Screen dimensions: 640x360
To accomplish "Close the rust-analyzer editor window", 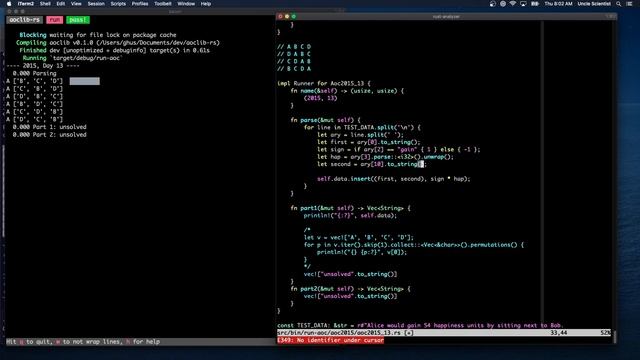I will (280, 16).
